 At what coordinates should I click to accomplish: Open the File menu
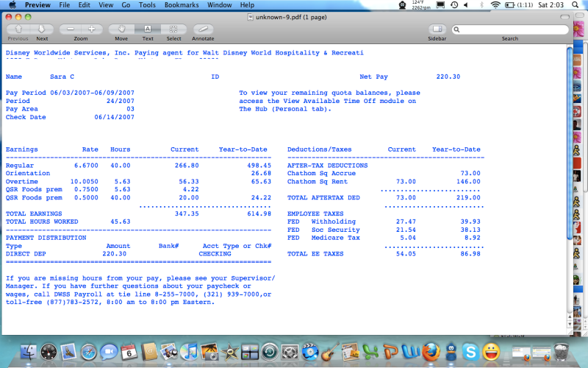pos(65,5)
